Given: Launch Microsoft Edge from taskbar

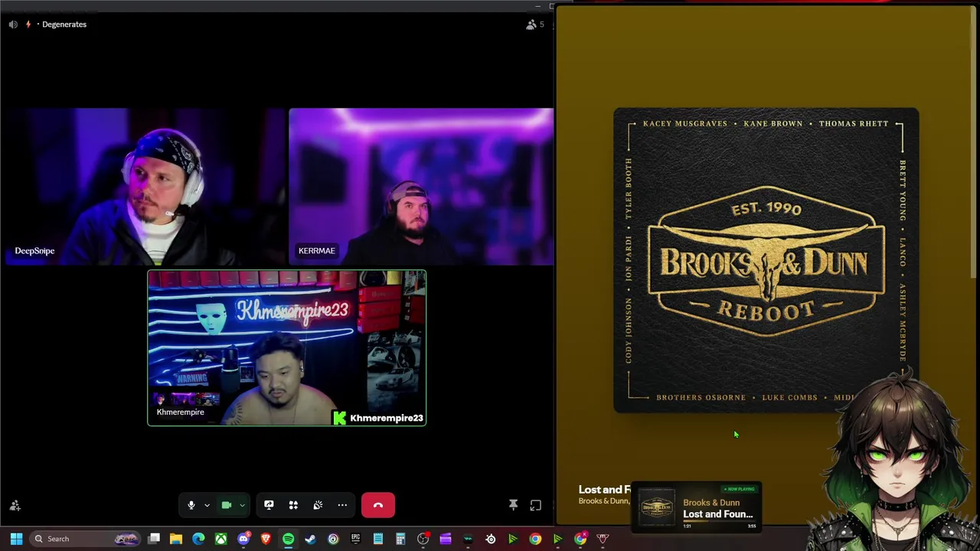Looking at the screenshot, I should coord(198,539).
